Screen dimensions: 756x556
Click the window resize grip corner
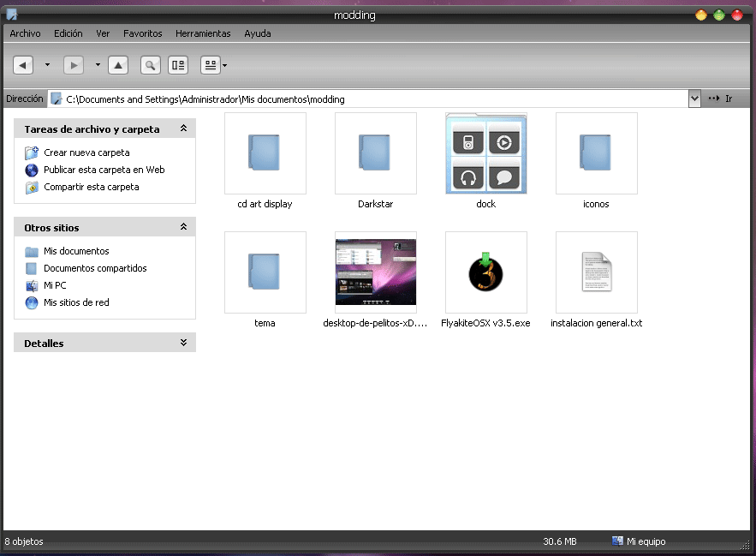point(746,546)
